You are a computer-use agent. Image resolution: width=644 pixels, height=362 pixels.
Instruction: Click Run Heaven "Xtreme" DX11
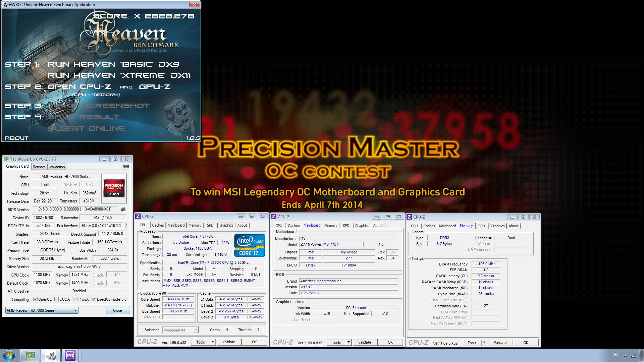119,75
